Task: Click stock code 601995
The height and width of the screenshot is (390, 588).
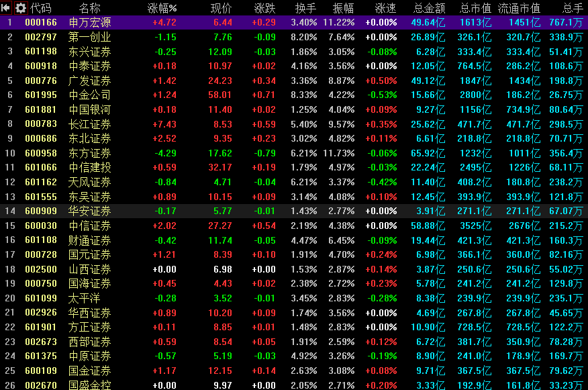Action: 41,95
